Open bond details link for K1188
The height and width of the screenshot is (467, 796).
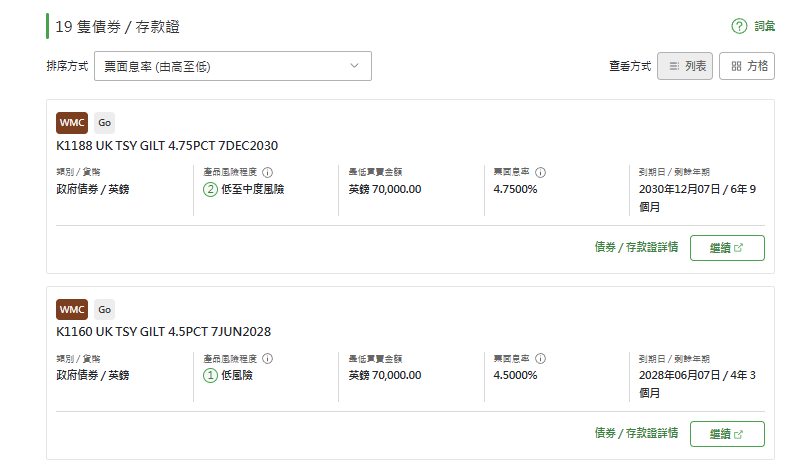point(636,247)
